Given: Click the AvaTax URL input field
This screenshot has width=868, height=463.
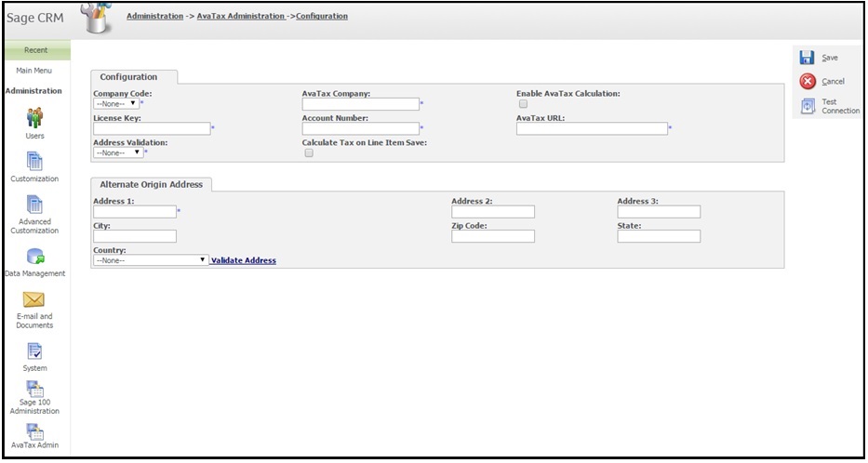Looking at the screenshot, I should click(593, 128).
